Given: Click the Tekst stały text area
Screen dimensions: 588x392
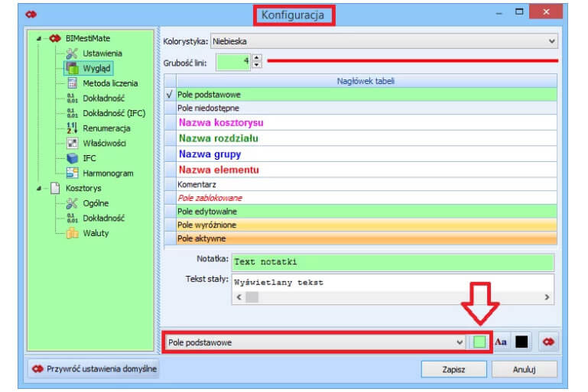Looking at the screenshot, I should click(x=392, y=283).
